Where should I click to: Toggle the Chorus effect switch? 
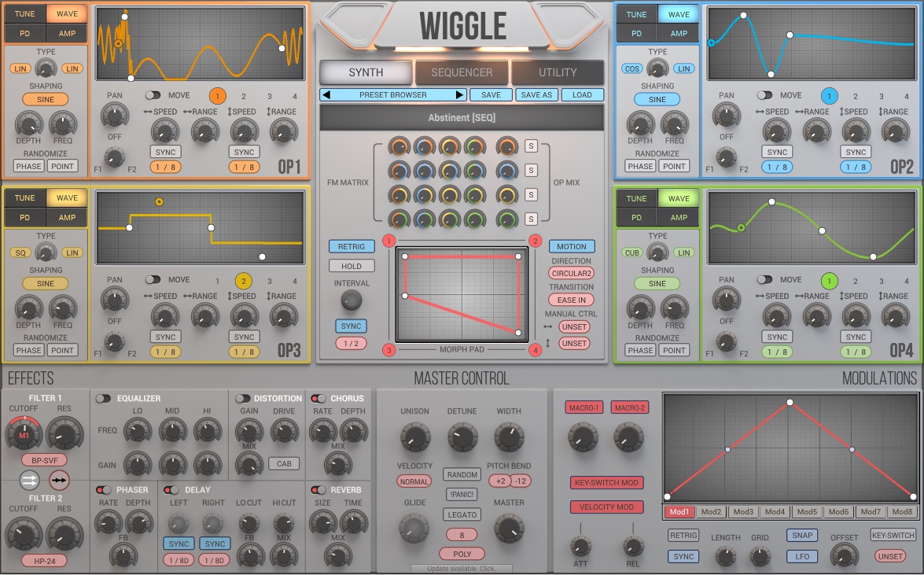click(x=318, y=399)
